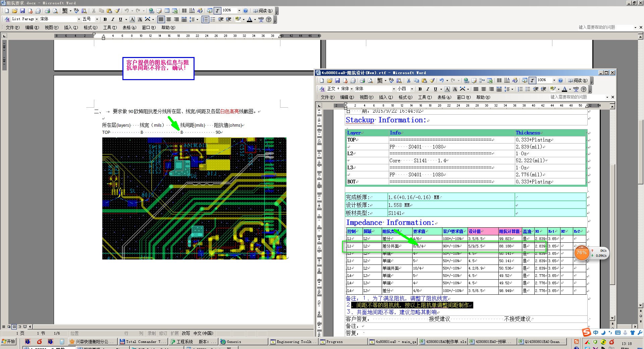Click Open folder icon in right Word window
Image resolution: width=644 pixels, height=349 pixels.
click(x=329, y=80)
